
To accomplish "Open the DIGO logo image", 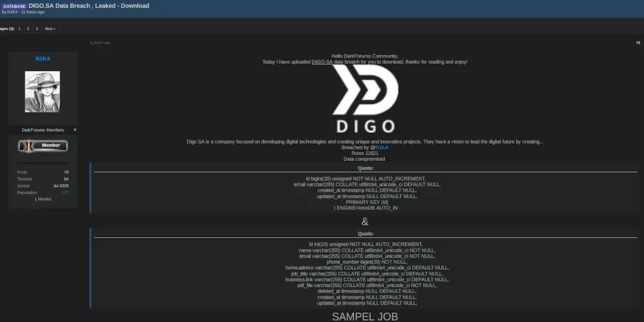I will click(x=365, y=99).
